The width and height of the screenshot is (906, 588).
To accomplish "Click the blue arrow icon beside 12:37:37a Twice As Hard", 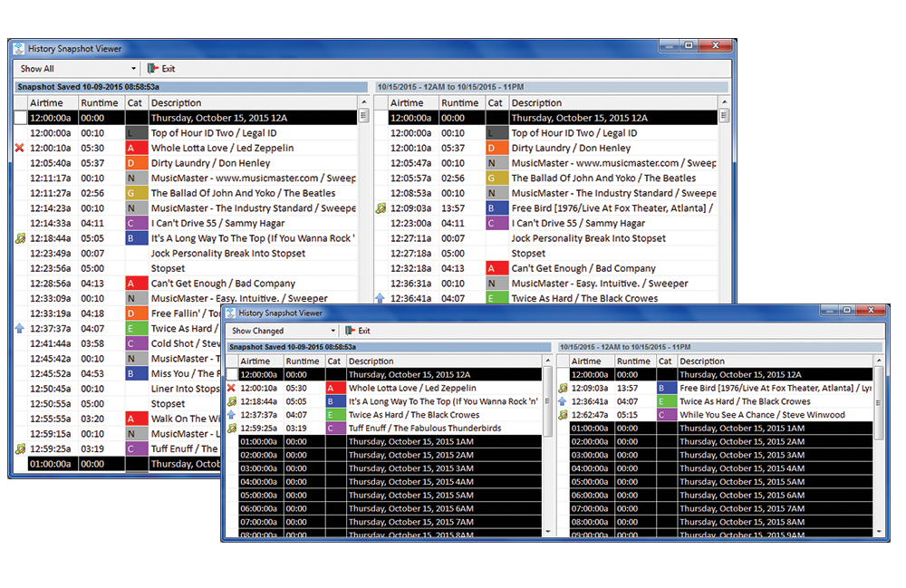I will [x=232, y=415].
